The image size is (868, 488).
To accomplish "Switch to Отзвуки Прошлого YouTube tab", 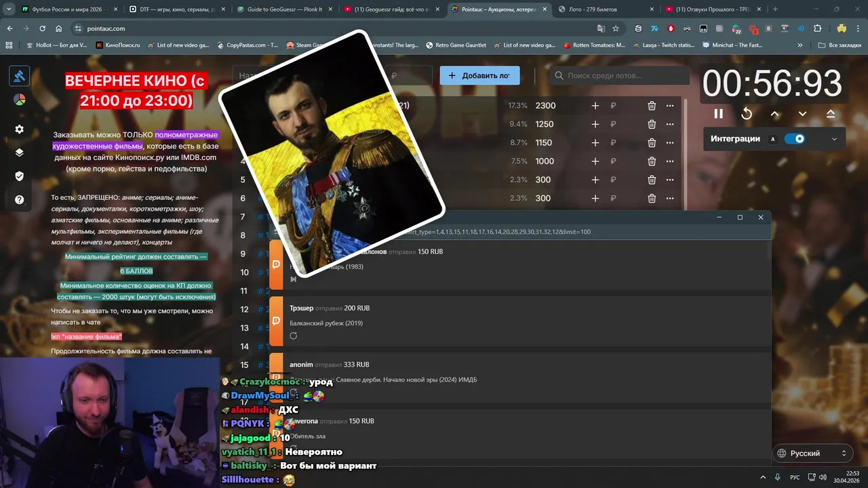I will tap(712, 9).
